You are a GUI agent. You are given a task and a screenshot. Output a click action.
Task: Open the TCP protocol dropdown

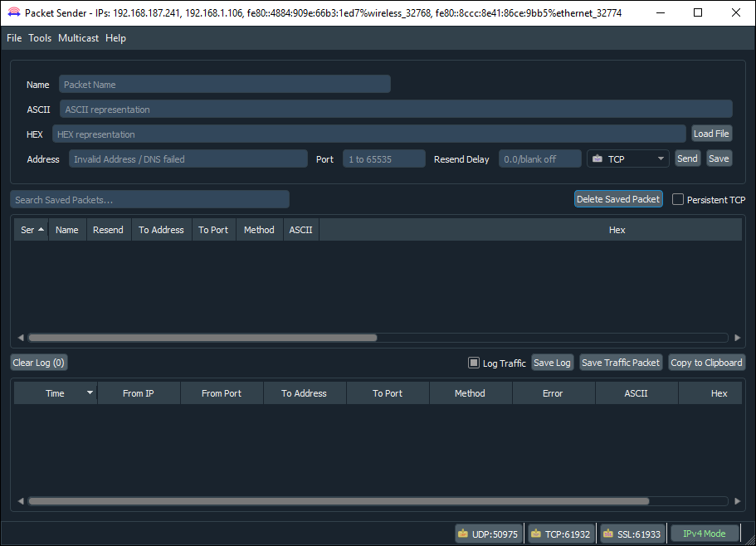click(x=660, y=158)
